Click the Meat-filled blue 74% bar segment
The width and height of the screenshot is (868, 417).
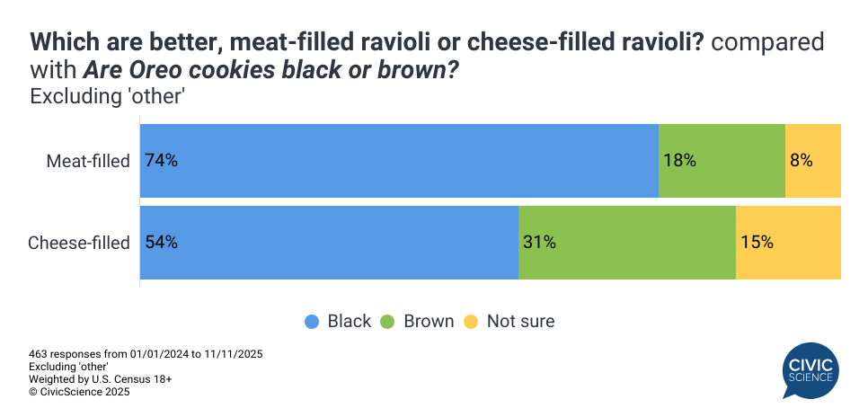[399, 161]
